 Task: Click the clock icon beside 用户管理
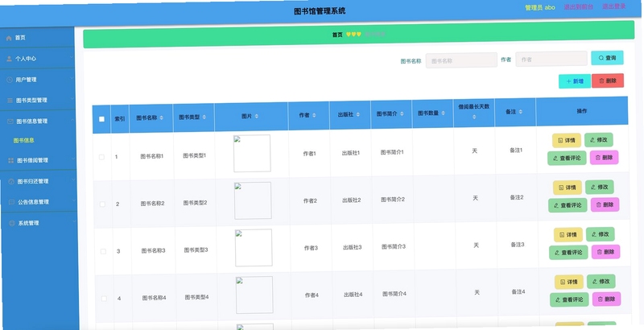(10, 80)
